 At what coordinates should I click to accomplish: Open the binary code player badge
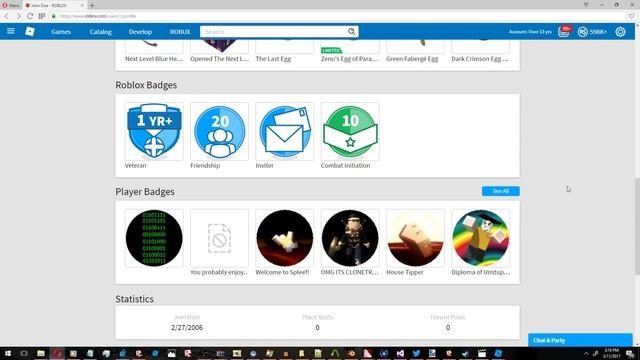154,238
